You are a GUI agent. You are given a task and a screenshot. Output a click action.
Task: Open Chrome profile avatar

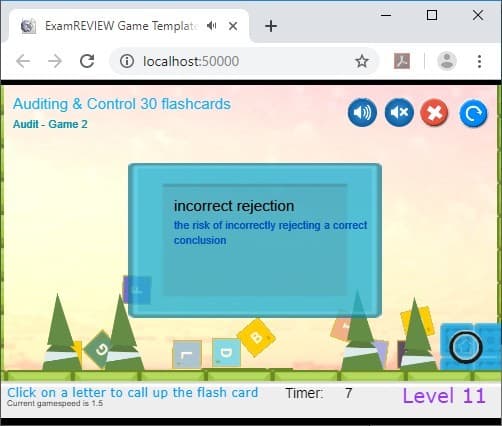click(x=447, y=61)
